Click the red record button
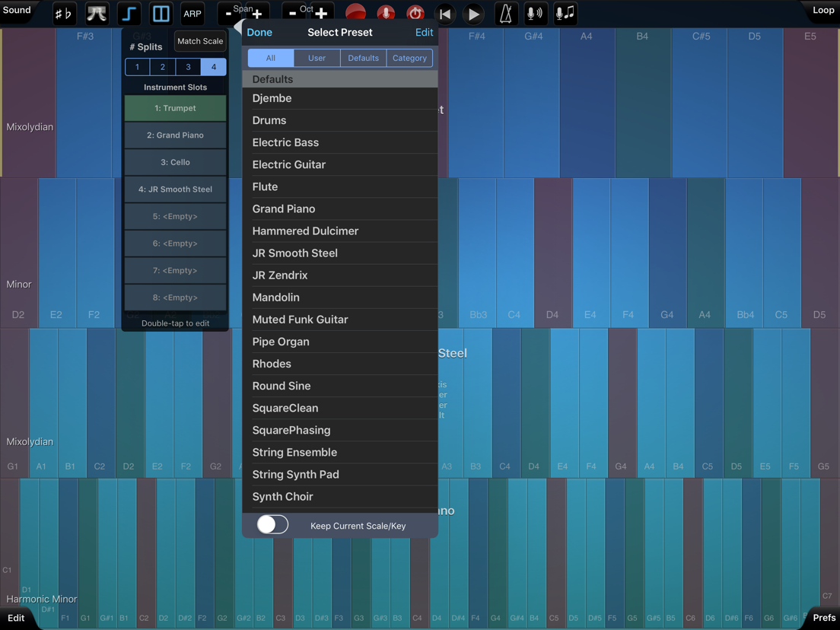Screen dimensions: 840x630 355,14
